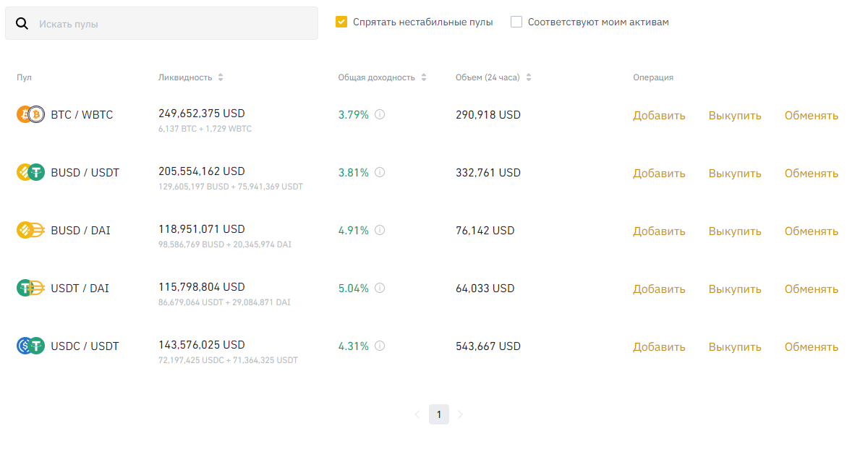Sort pools by Ликвидность column
This screenshot has height=452, width=868.
[221, 77]
